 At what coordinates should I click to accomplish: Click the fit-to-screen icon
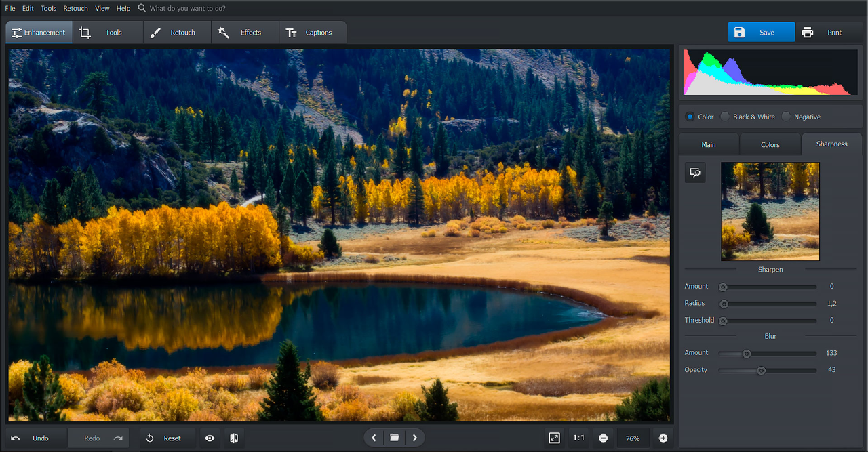coord(554,438)
